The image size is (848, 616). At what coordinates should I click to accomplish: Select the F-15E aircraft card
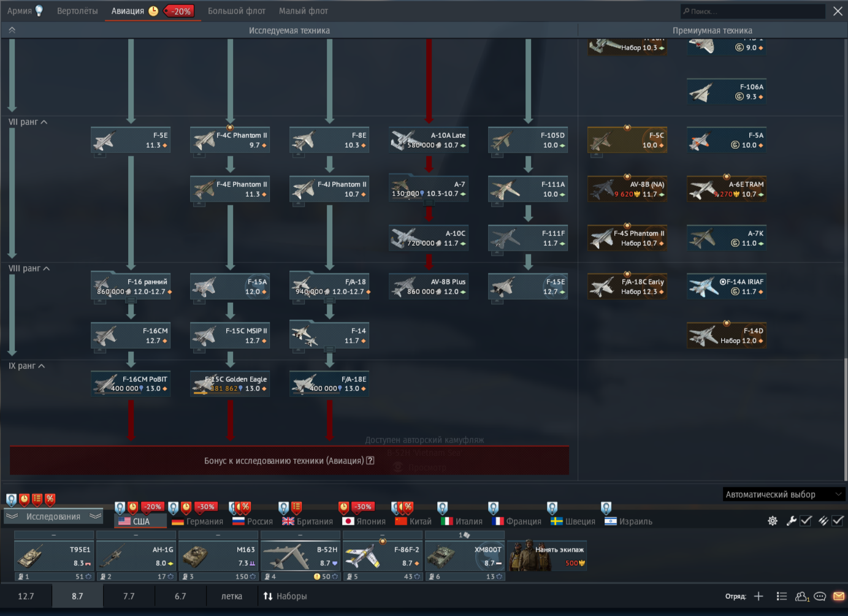[x=528, y=286]
